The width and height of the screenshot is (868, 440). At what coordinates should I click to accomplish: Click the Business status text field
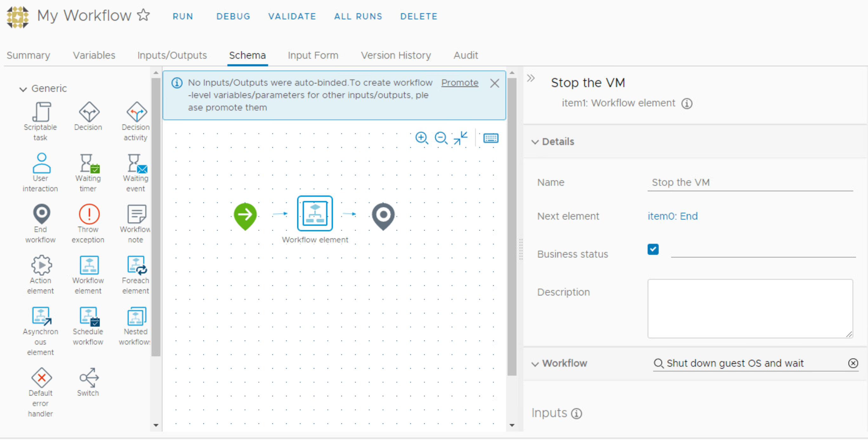point(763,250)
